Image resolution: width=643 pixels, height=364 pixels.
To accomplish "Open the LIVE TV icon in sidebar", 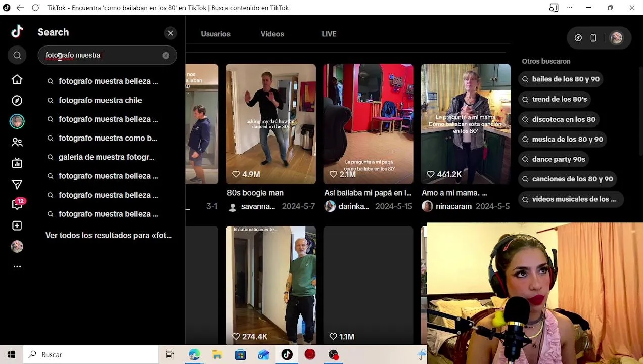I will [17, 163].
